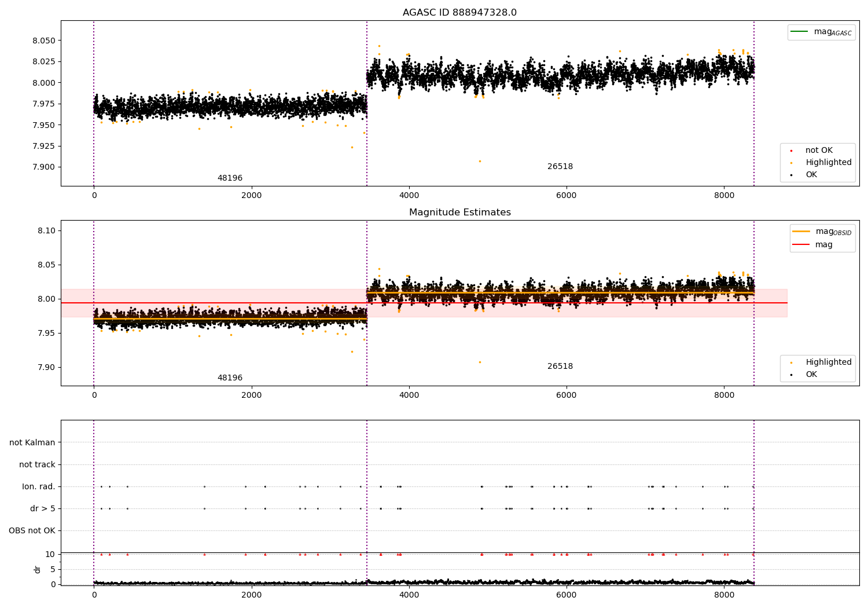Click the 'not track' row label
Image resolution: width=868 pixels, height=608 pixels.
(x=37, y=465)
